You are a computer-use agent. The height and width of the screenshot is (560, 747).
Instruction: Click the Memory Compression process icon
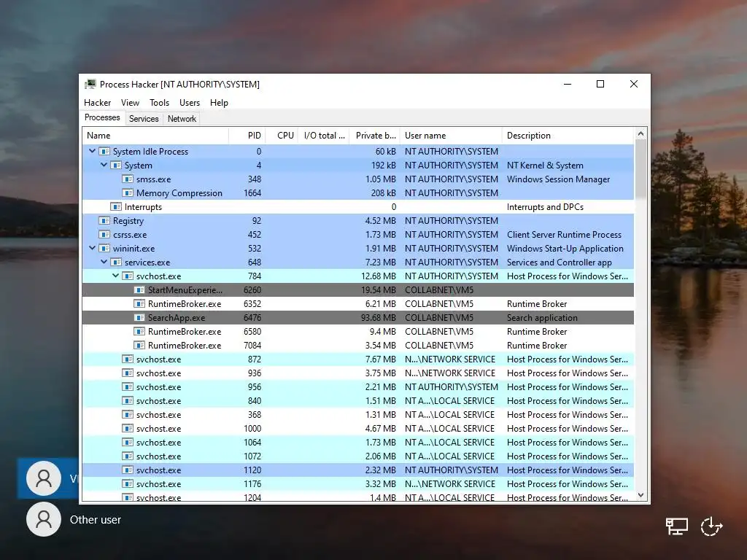point(128,192)
